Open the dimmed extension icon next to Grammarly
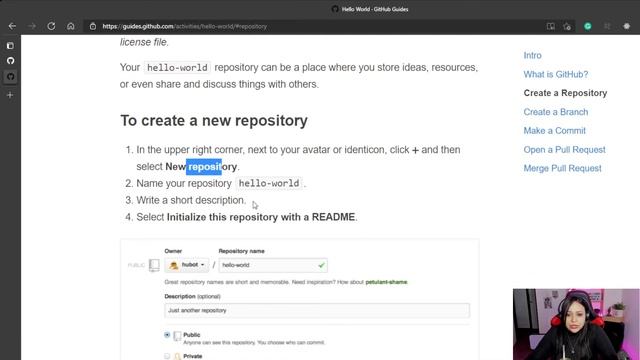The image size is (640, 360). click(607, 26)
